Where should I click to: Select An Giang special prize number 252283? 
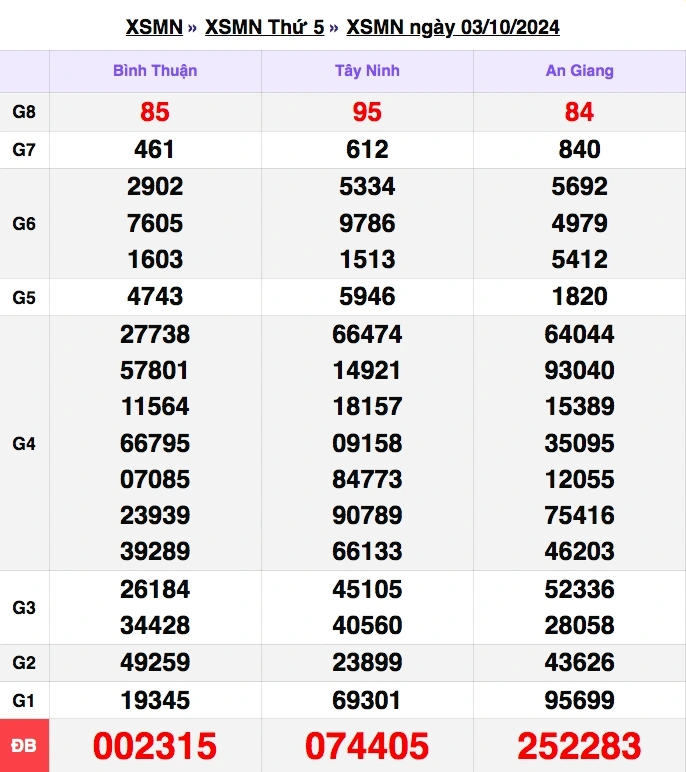coord(579,746)
